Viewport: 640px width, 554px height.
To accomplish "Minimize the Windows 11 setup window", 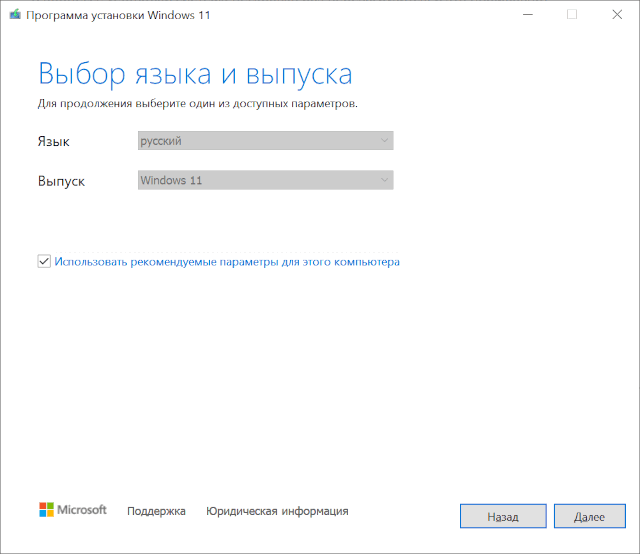I will coord(528,15).
